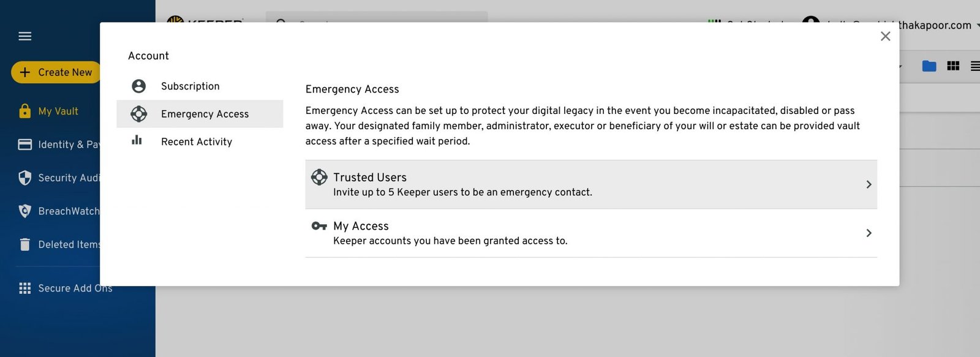Select Subscription in the Account menu

190,86
